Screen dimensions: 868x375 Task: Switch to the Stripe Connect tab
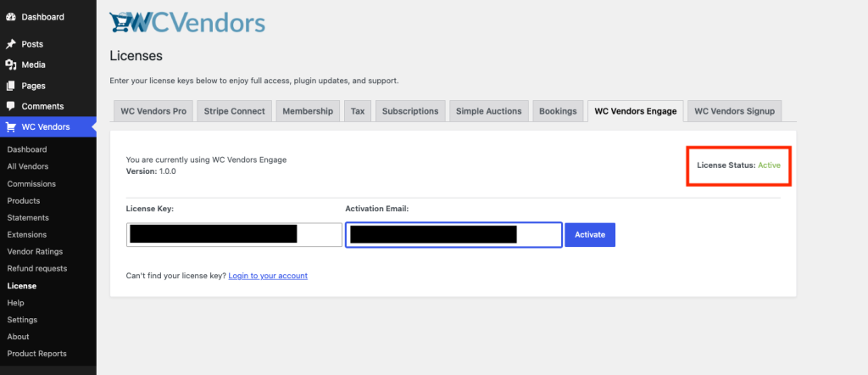[x=234, y=111]
